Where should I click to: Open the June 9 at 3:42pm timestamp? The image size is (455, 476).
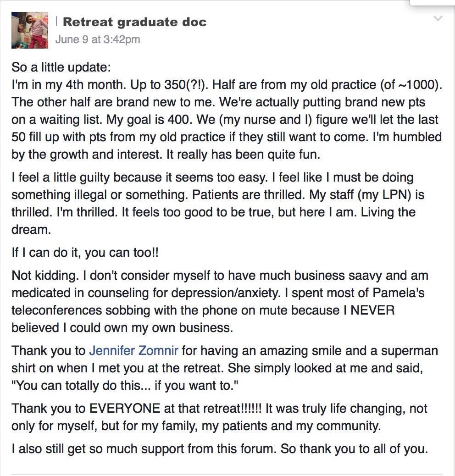coord(98,39)
